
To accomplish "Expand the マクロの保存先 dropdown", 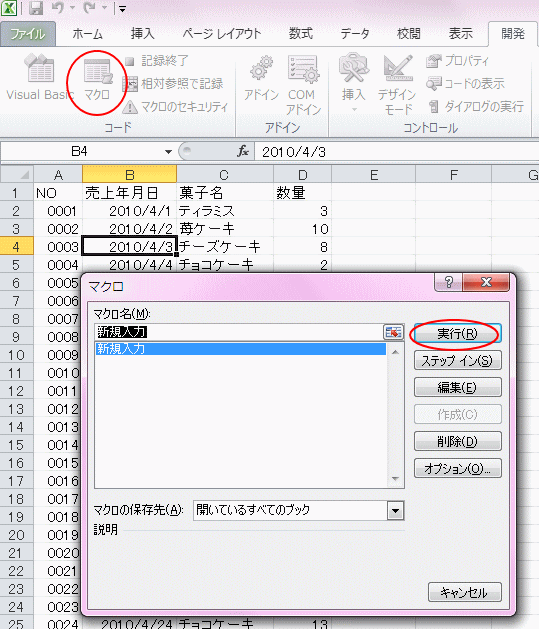I will [395, 511].
